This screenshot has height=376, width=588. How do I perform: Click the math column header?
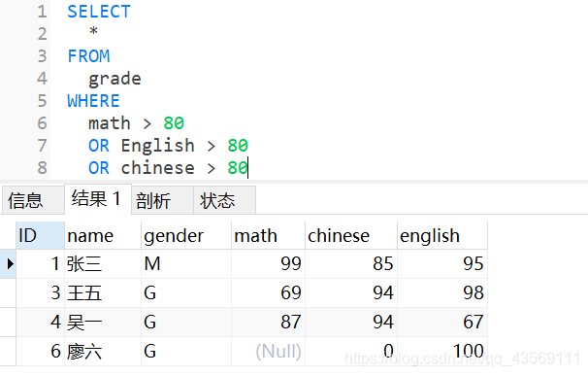click(268, 235)
